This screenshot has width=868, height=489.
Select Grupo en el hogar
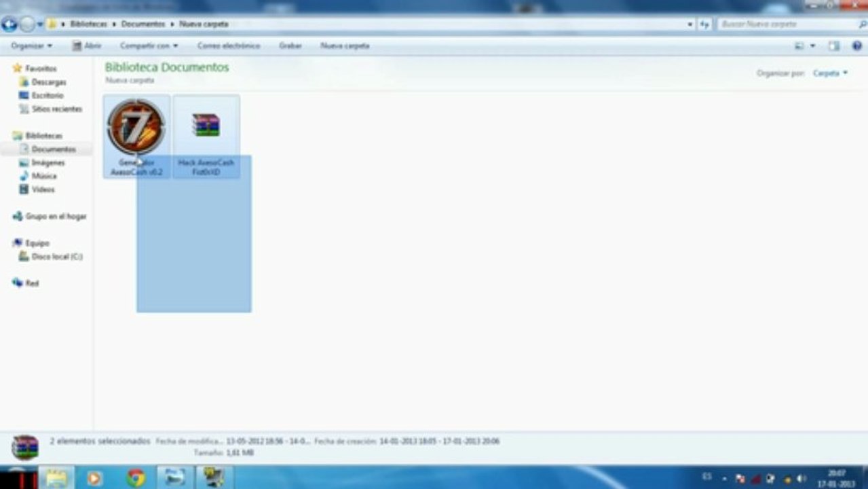click(x=56, y=217)
